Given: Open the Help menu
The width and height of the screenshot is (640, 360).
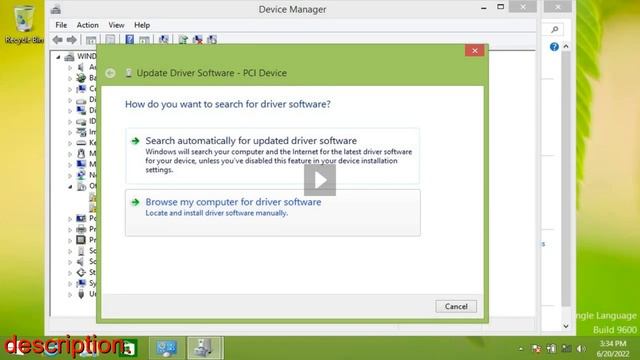Looking at the screenshot, I should tap(142, 25).
